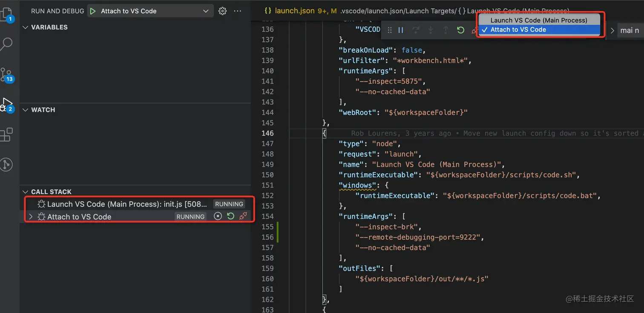Screen dimensions: 644x313
Task: Click the "request": "launch" line
Action: 380,154
